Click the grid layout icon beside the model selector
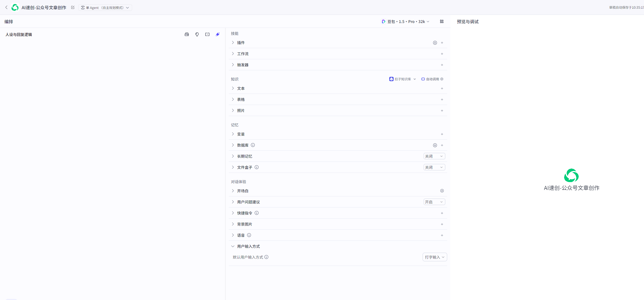This screenshot has width=644, height=300. coord(442,21)
